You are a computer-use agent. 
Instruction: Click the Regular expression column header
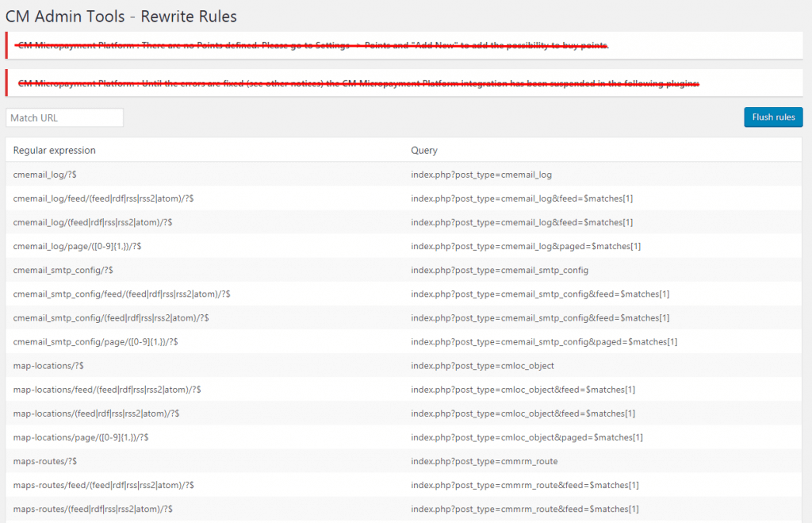[x=55, y=150]
